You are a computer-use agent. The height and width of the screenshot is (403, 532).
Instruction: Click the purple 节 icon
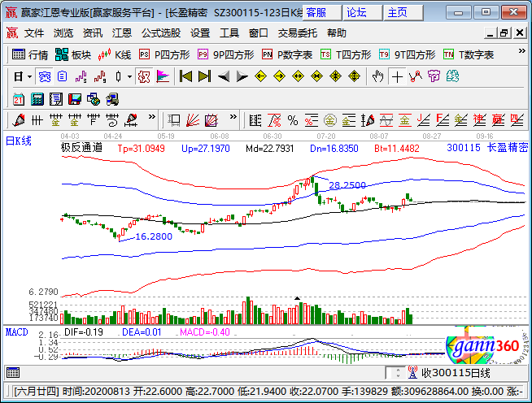tap(434, 76)
